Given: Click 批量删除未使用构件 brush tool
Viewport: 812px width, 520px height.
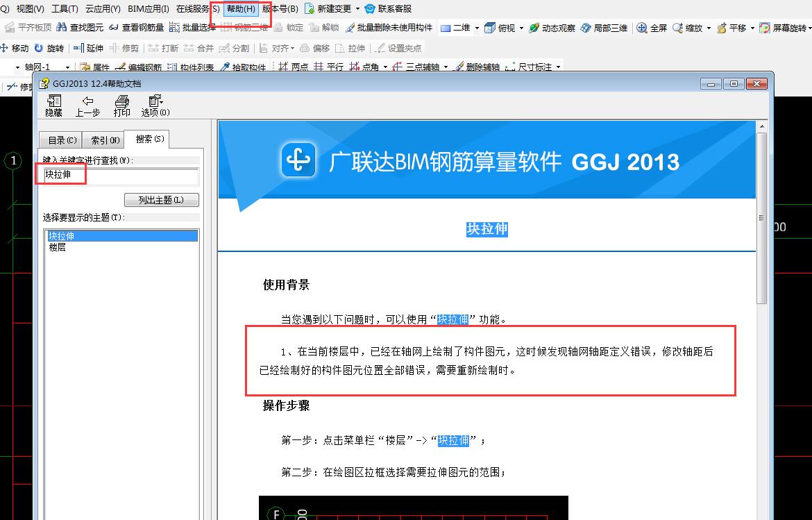Looking at the screenshot, I should coord(389,28).
